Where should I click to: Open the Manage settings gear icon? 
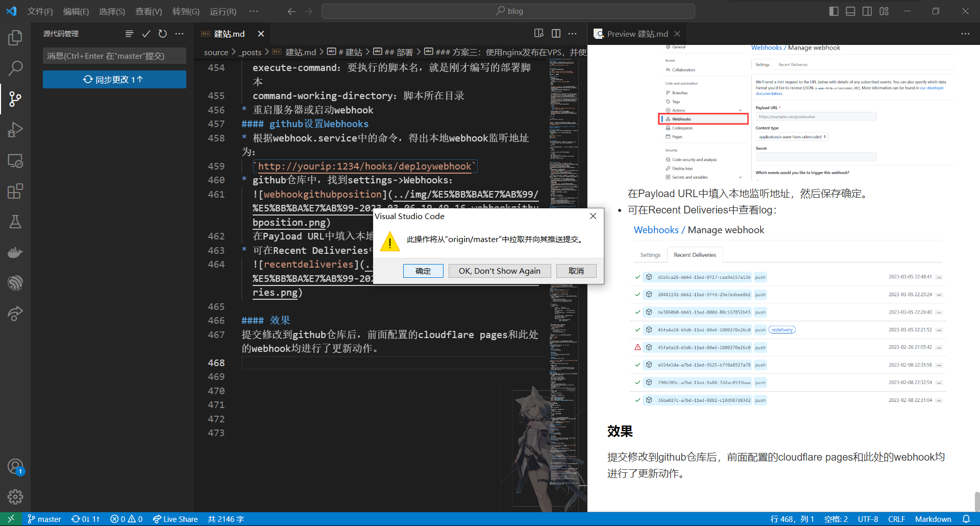tap(15, 496)
